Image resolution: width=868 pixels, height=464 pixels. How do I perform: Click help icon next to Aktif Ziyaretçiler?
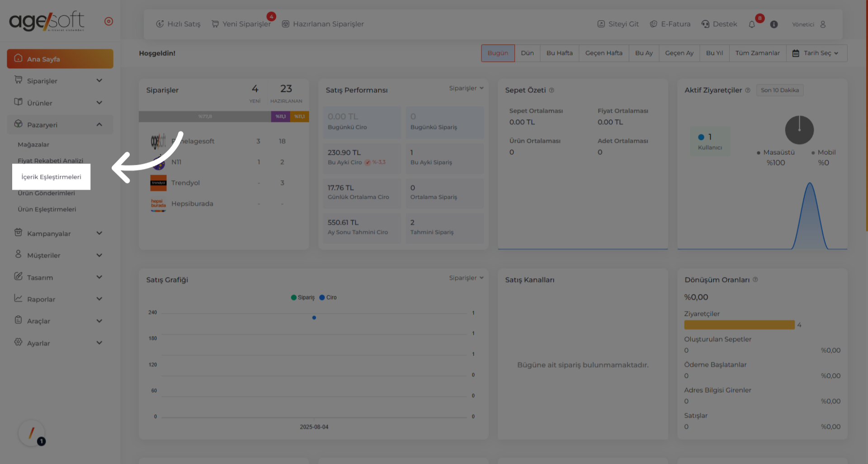click(748, 90)
